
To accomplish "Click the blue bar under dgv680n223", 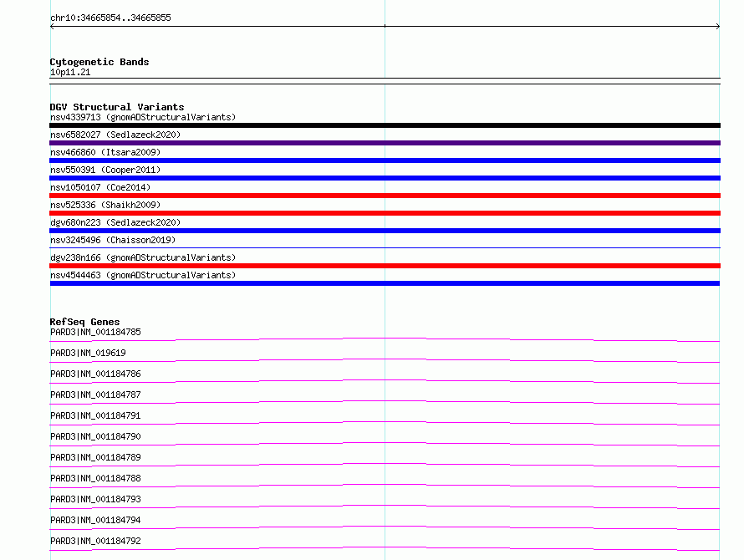I will click(x=385, y=231).
